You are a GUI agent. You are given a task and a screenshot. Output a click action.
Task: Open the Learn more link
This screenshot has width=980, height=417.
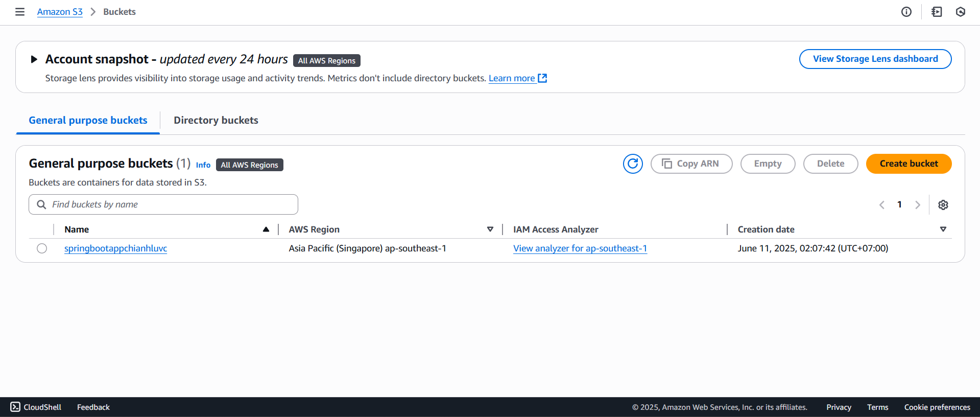tap(512, 78)
